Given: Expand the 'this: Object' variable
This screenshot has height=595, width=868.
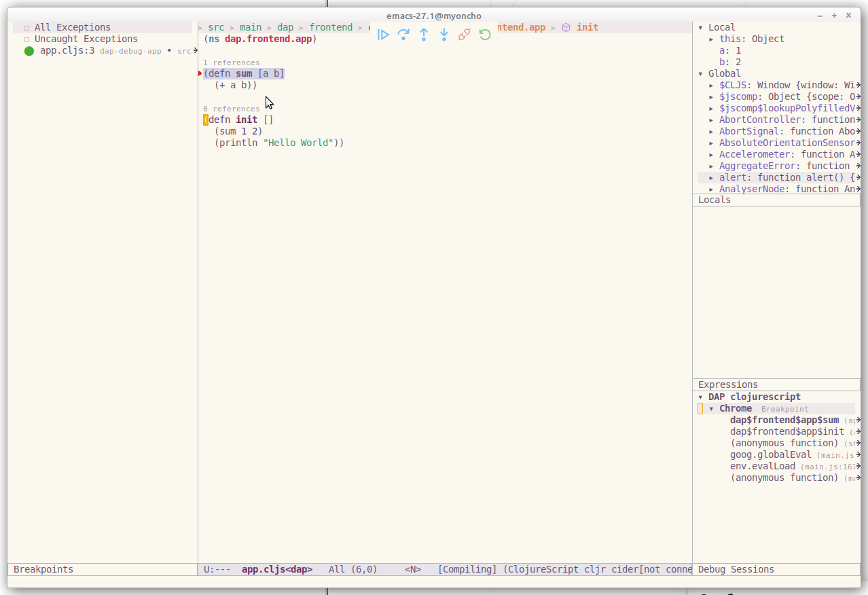Looking at the screenshot, I should 712,39.
